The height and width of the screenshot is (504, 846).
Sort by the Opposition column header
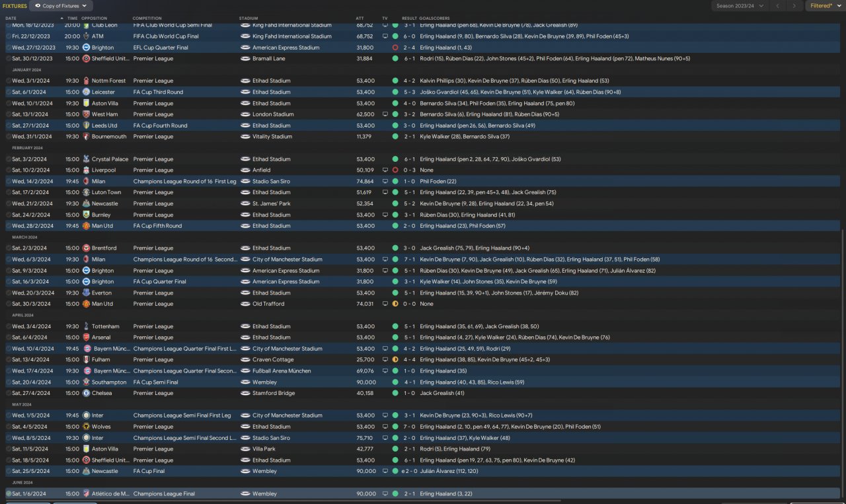tap(94, 18)
